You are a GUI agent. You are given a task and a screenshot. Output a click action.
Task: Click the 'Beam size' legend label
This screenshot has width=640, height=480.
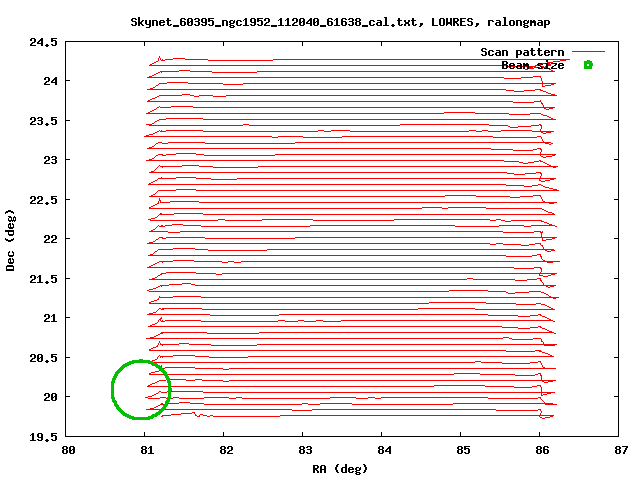(533, 65)
